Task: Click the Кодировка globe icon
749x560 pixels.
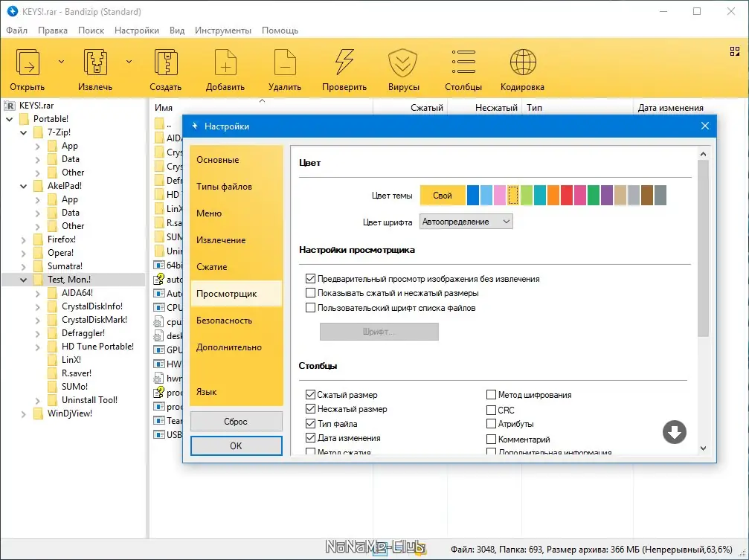Action: coord(523,62)
